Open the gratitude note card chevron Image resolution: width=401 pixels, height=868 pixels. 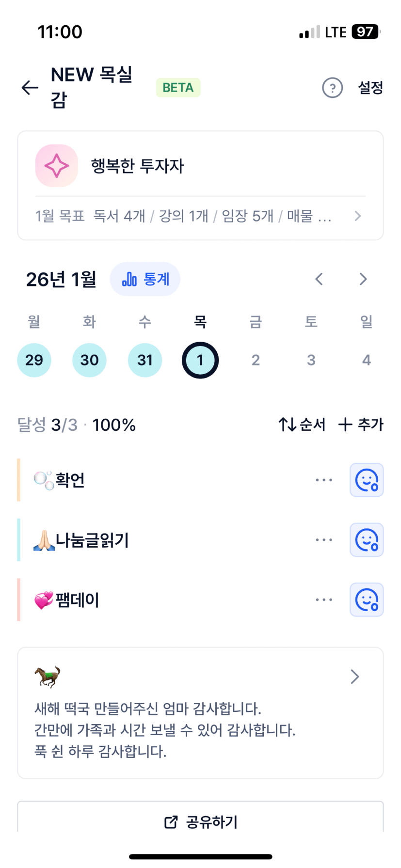355,677
